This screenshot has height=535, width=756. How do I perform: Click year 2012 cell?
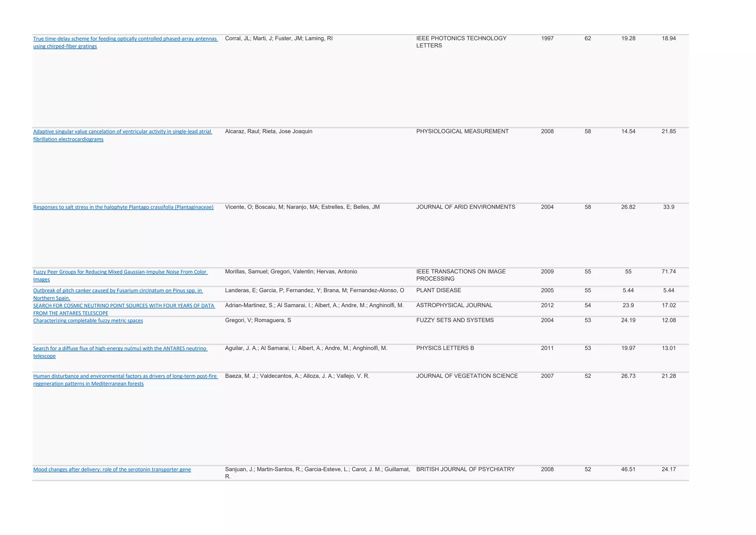547,306
